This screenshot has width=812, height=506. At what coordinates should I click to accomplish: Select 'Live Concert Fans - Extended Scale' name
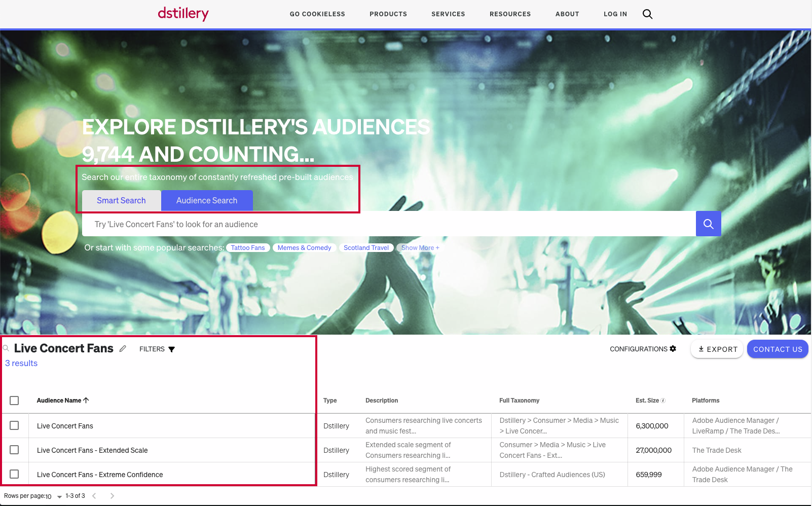pyautogui.click(x=92, y=450)
